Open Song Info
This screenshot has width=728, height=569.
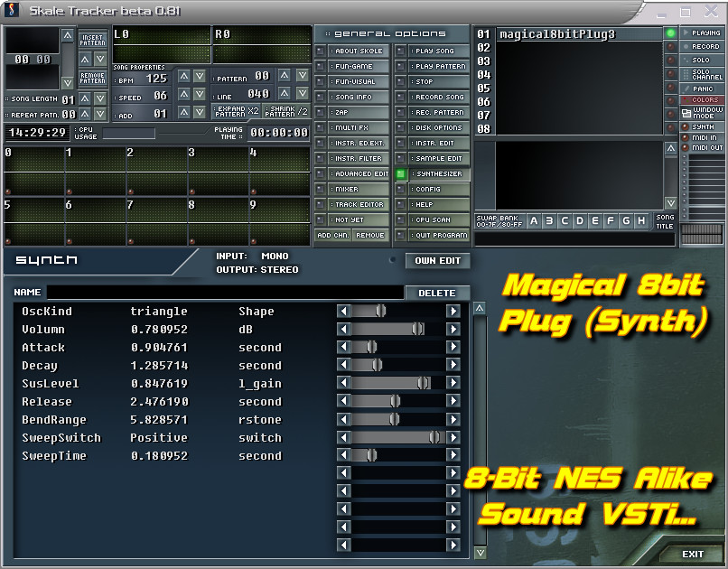click(x=359, y=97)
